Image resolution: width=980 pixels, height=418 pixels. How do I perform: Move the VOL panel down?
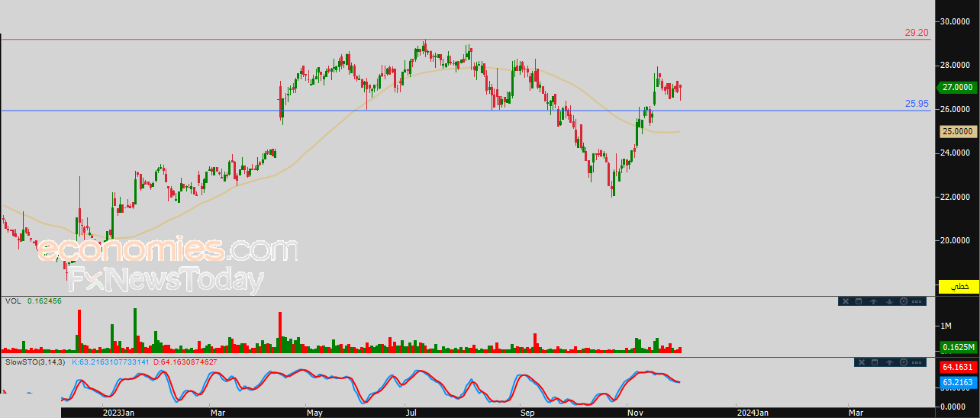coord(889,301)
